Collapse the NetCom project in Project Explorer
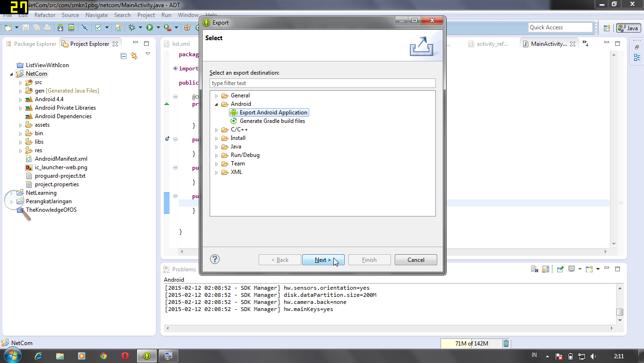 coord(12,74)
